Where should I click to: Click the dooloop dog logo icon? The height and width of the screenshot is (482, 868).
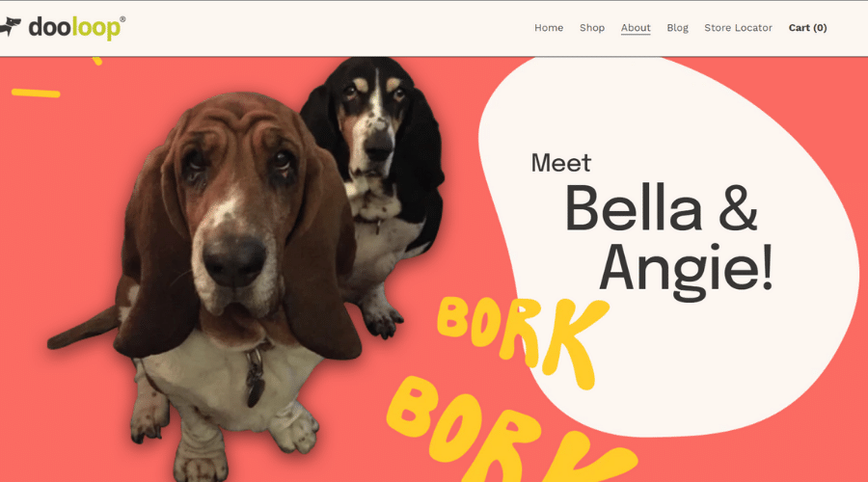[x=10, y=27]
